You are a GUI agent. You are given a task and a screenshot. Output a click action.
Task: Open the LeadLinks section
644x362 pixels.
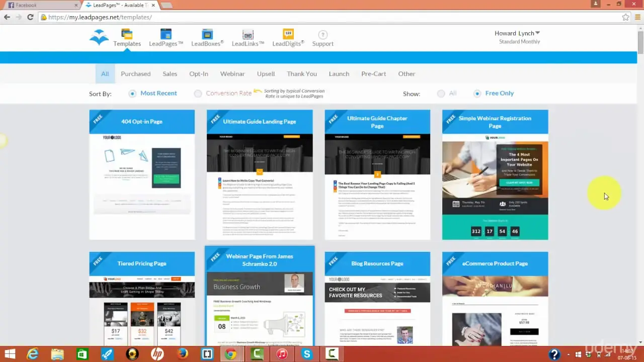coord(248,38)
